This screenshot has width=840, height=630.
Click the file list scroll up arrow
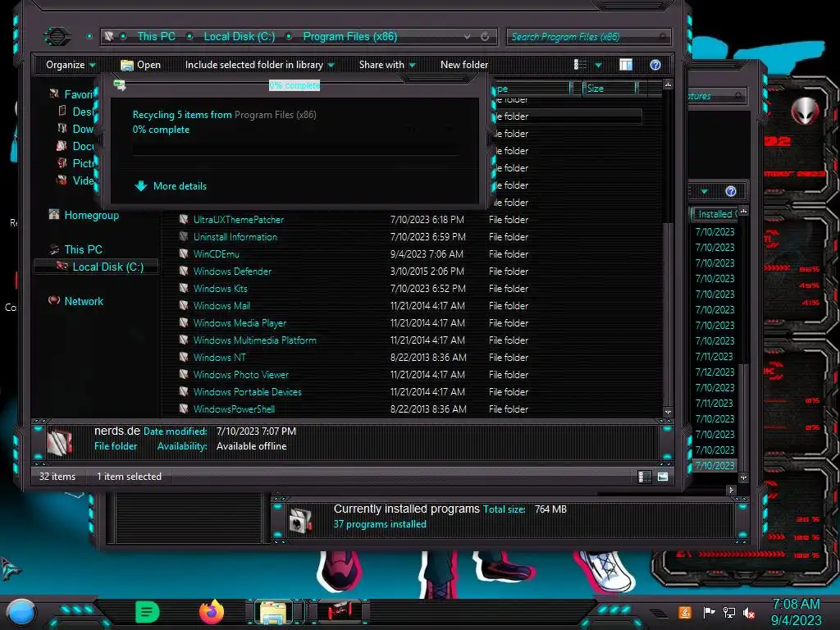point(668,84)
